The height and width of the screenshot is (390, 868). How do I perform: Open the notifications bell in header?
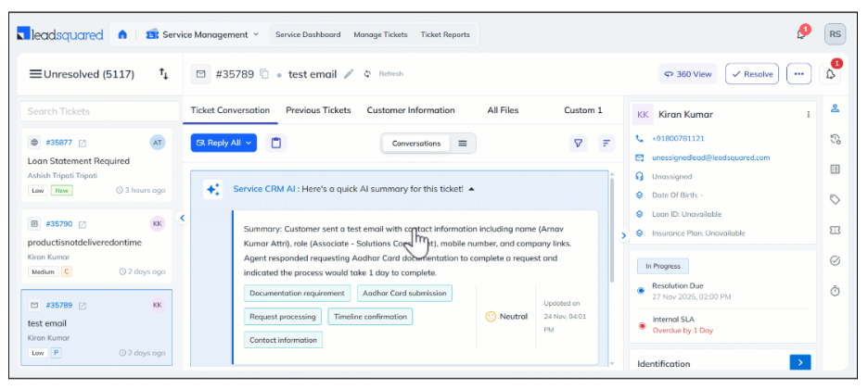pyautogui.click(x=801, y=34)
